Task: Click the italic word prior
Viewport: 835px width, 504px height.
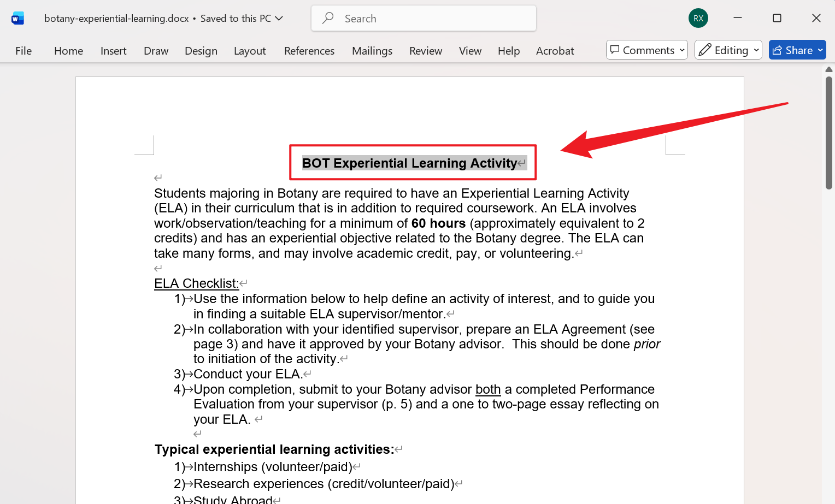Action: (647, 344)
